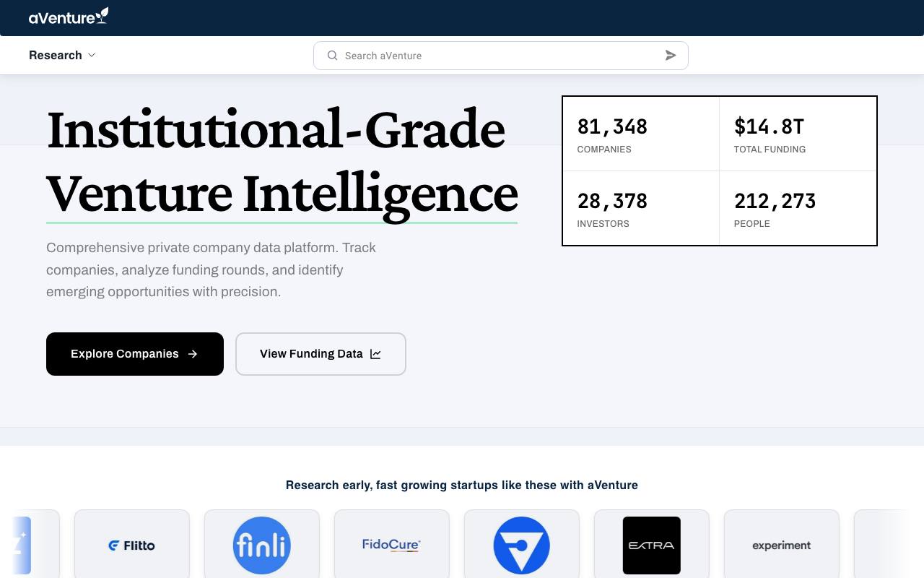Open the $14.8T Total Funding stat tile

click(x=798, y=134)
